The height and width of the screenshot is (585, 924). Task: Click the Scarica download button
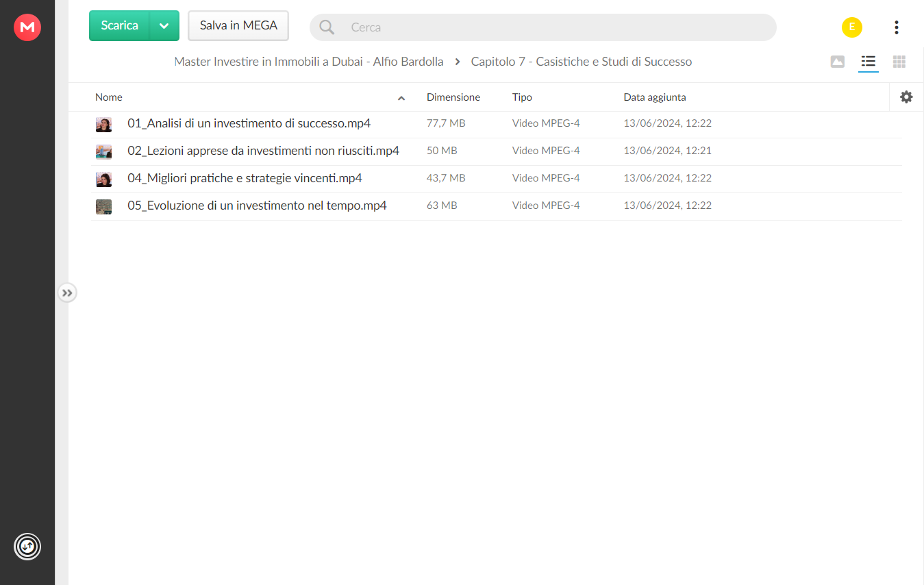(x=119, y=26)
